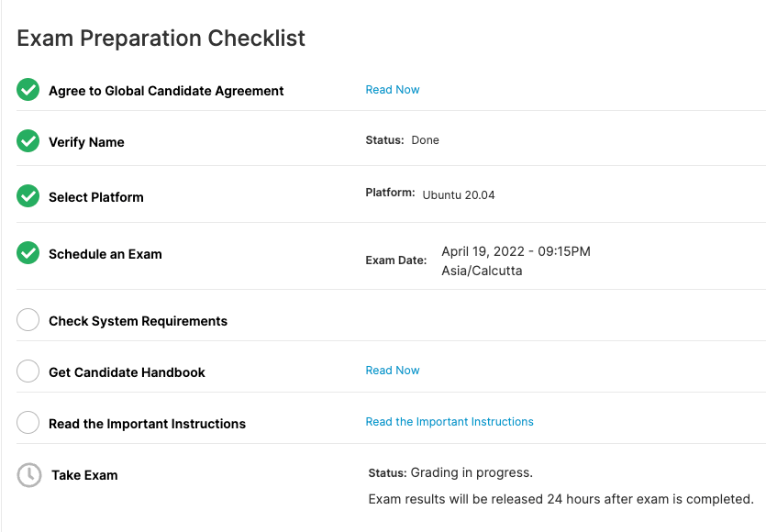Screen dimensions: 766x532
Task: Open the blue Read the Important Instructions link
Action: [x=450, y=422]
